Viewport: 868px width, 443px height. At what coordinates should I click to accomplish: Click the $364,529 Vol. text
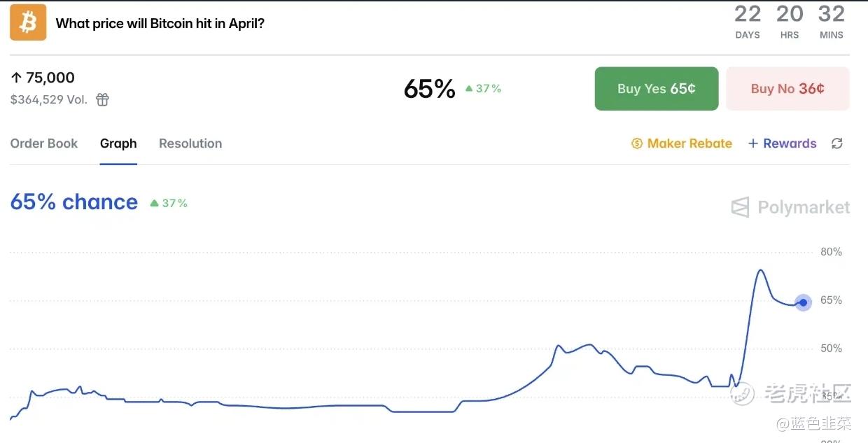point(49,99)
